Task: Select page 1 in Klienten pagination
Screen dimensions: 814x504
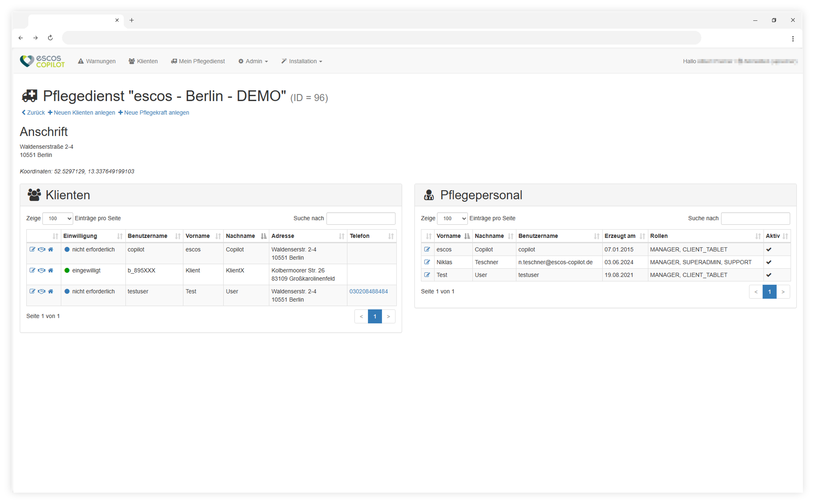Action: (x=375, y=316)
